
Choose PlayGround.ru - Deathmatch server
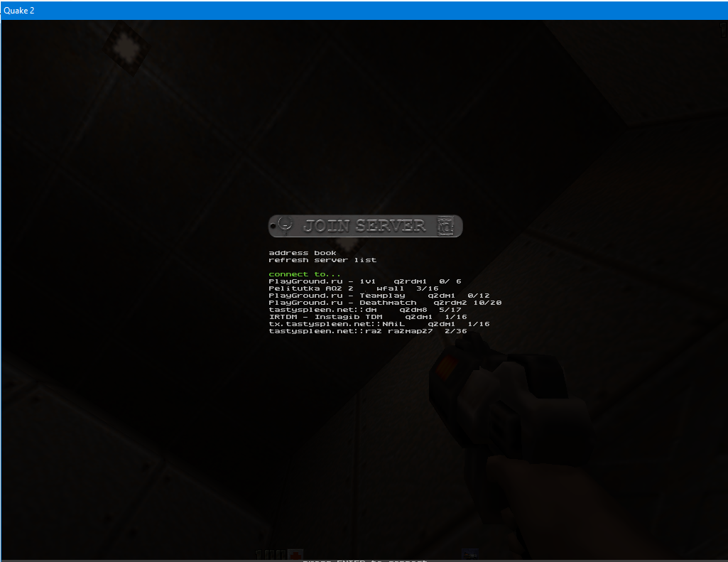(x=385, y=303)
